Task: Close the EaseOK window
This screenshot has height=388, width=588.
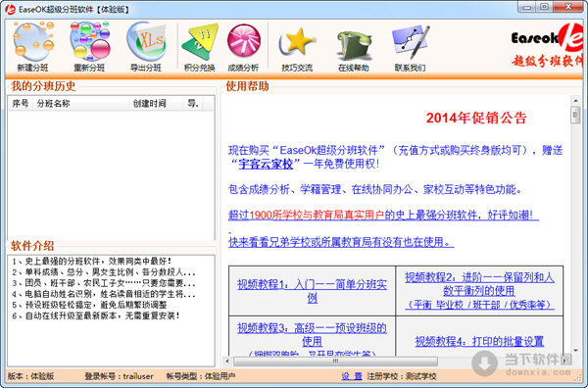Action: (568, 7)
